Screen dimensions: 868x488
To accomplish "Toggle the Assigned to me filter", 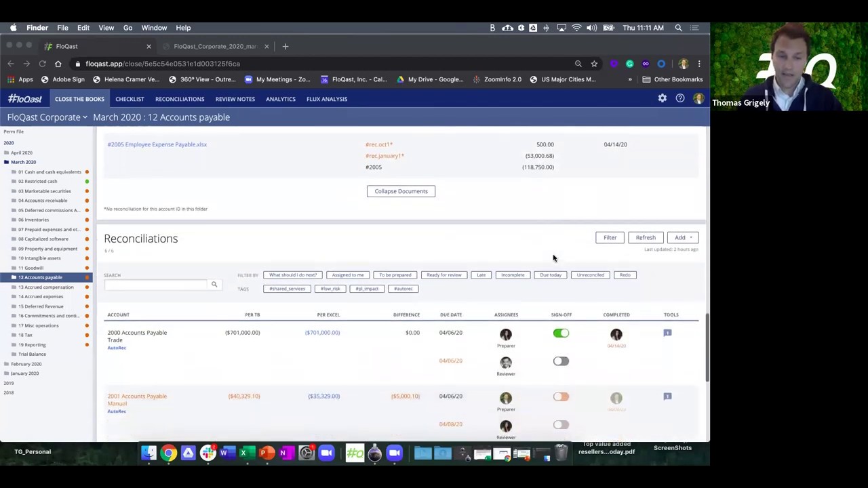I will click(348, 275).
